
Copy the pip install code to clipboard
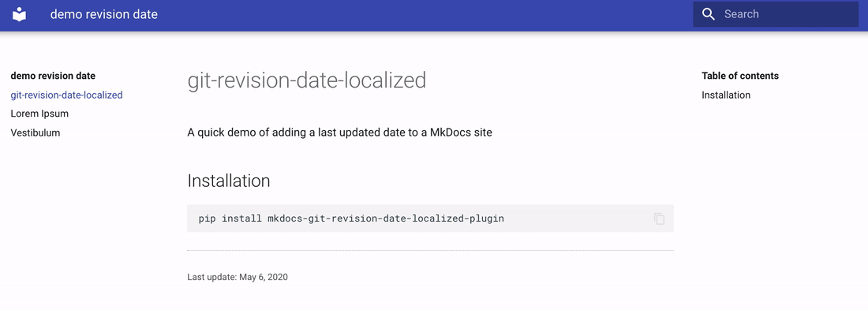660,218
